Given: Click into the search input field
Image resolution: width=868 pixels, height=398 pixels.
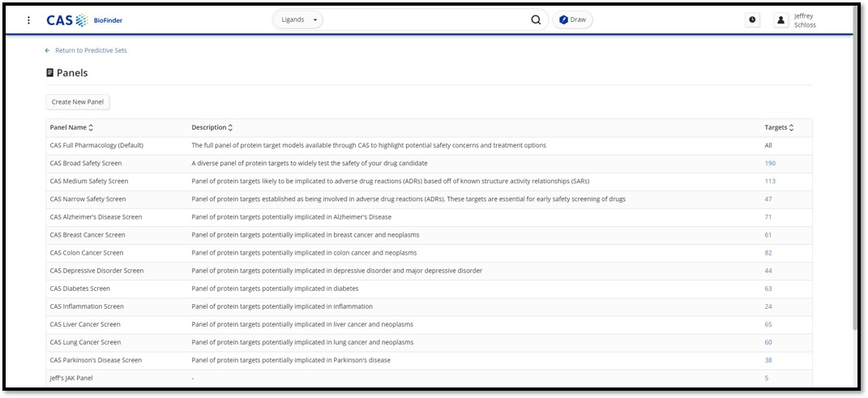Looking at the screenshot, I should pyautogui.click(x=426, y=20).
